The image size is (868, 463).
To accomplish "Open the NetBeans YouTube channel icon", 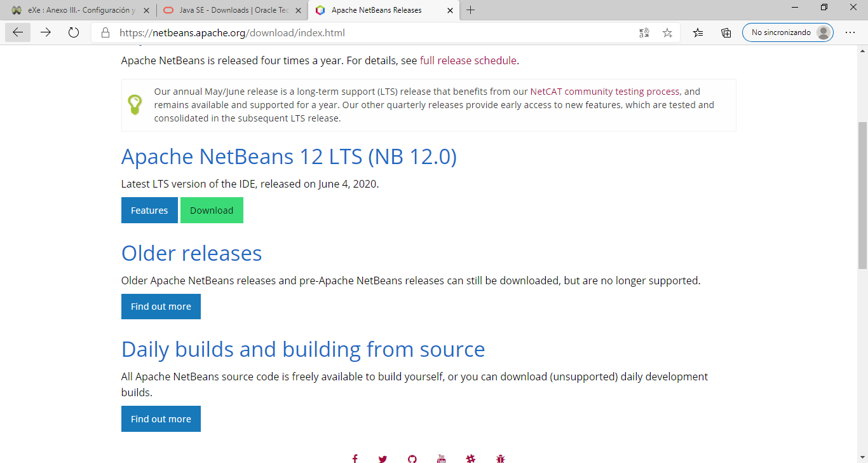I will [x=441, y=458].
